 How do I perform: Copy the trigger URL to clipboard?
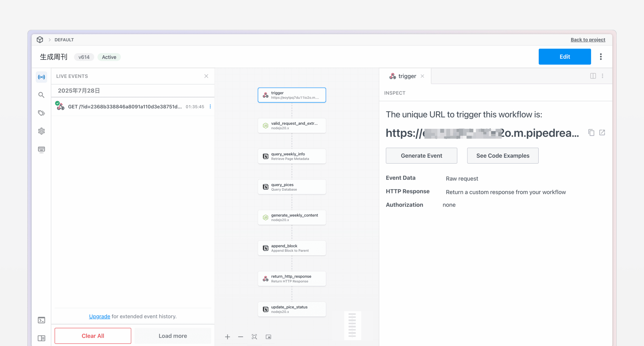pyautogui.click(x=591, y=133)
